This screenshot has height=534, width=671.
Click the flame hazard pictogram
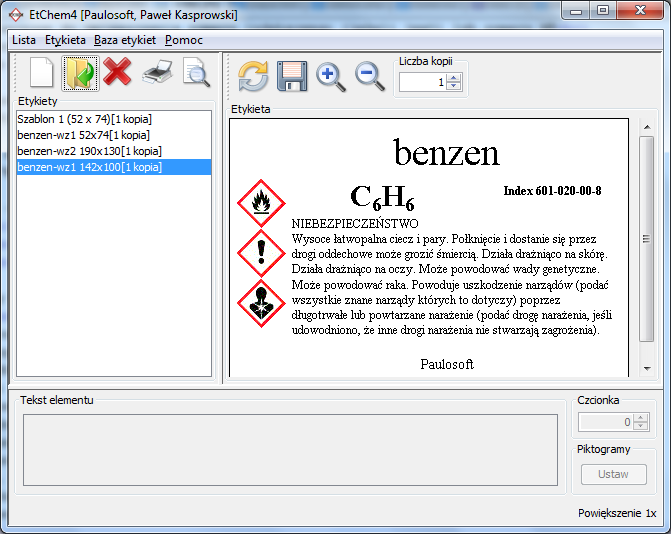coord(261,203)
